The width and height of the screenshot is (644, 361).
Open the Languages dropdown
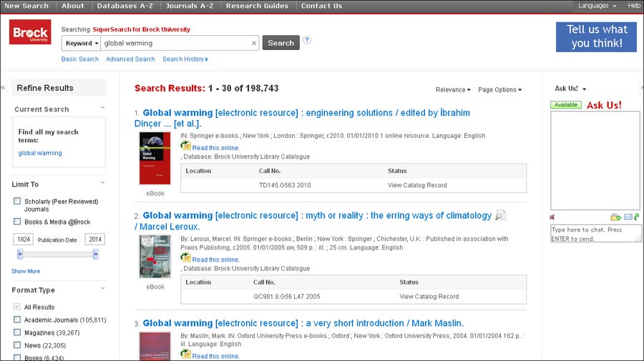(x=597, y=6)
